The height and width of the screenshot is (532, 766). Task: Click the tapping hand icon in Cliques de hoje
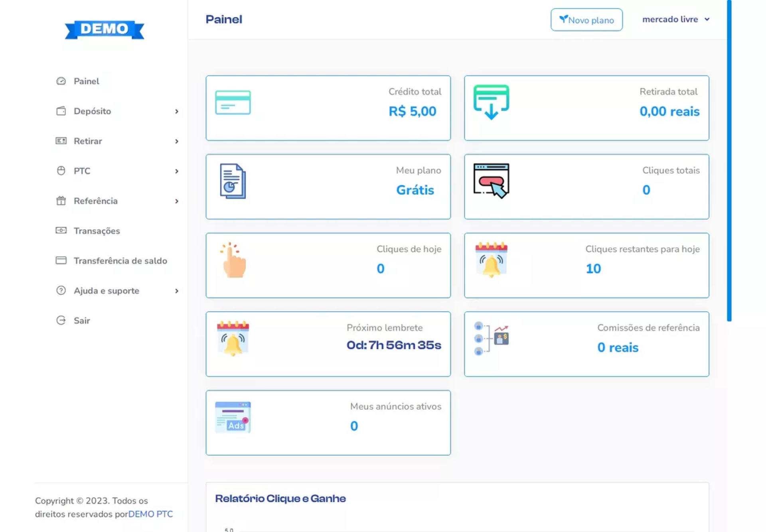pyautogui.click(x=234, y=260)
